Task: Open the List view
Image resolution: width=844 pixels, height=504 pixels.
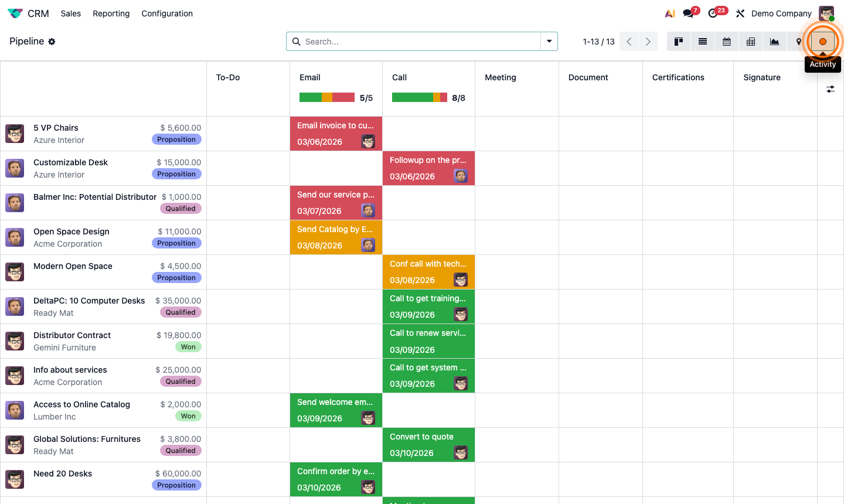Action: point(702,41)
